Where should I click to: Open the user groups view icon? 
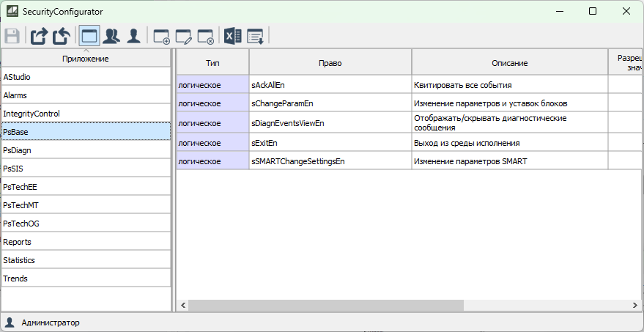click(x=111, y=36)
